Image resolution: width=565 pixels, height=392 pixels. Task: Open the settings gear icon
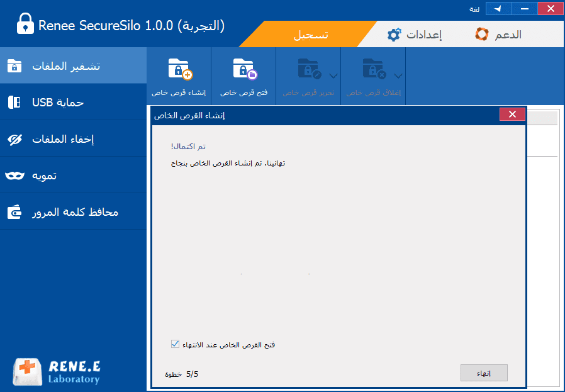pyautogui.click(x=394, y=35)
